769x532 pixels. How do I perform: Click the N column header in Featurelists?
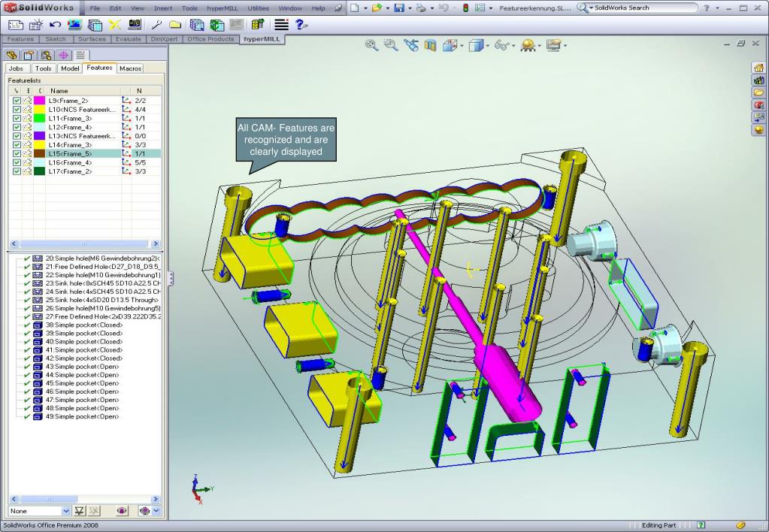tap(146, 91)
